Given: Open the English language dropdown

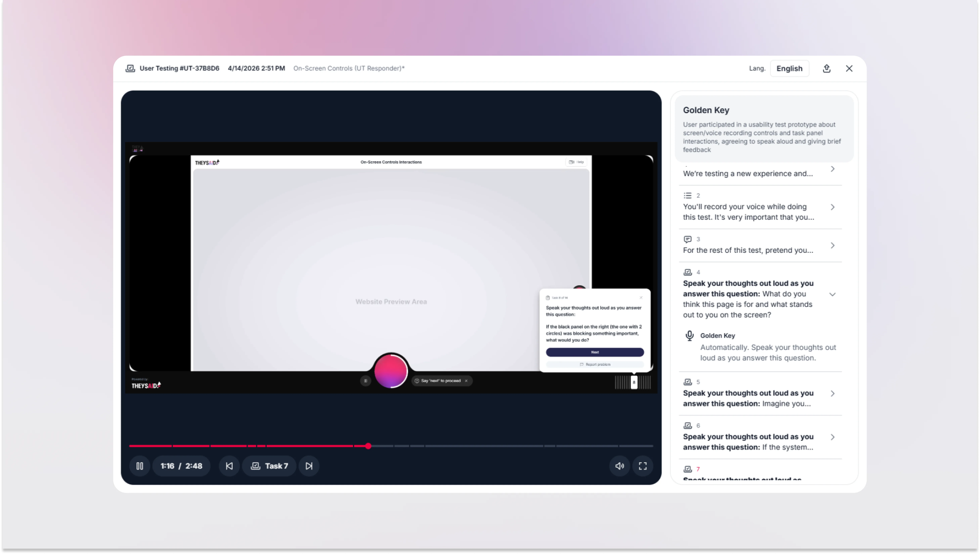Looking at the screenshot, I should 789,69.
